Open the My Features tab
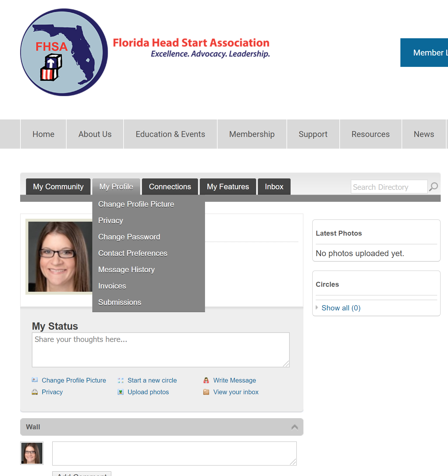 click(x=228, y=187)
